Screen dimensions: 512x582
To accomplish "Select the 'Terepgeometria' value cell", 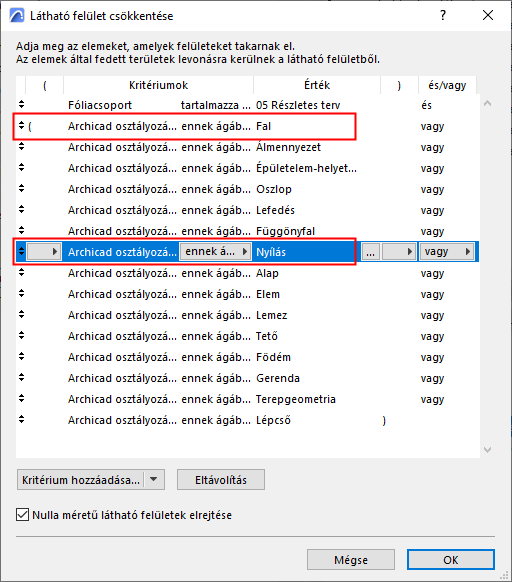I will click(x=296, y=399).
